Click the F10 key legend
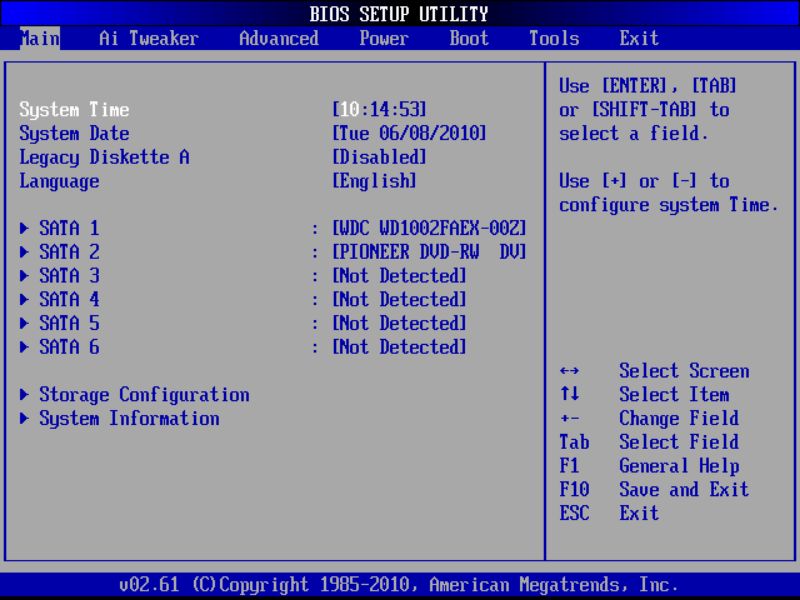This screenshot has width=800, height=600. point(574,489)
